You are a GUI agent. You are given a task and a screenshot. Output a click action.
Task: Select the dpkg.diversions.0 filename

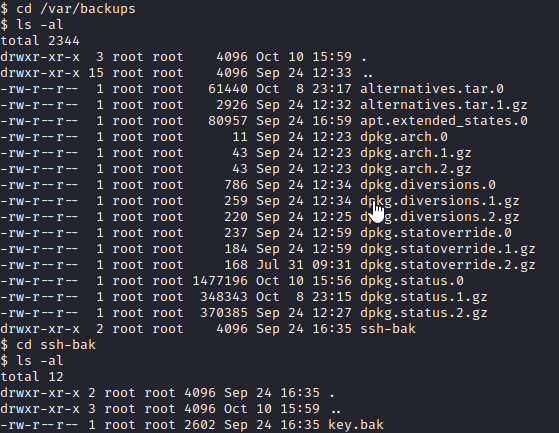(x=428, y=185)
